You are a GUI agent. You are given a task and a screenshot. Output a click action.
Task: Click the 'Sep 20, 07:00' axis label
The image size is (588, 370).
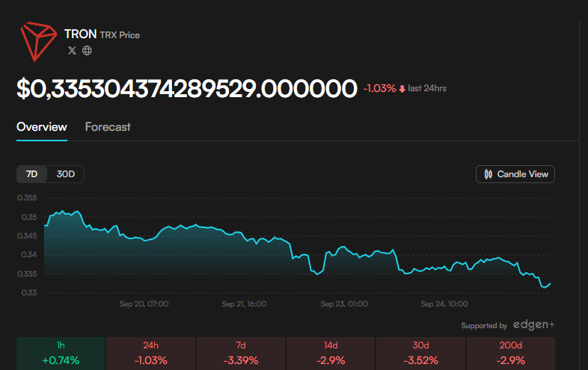[x=144, y=304]
